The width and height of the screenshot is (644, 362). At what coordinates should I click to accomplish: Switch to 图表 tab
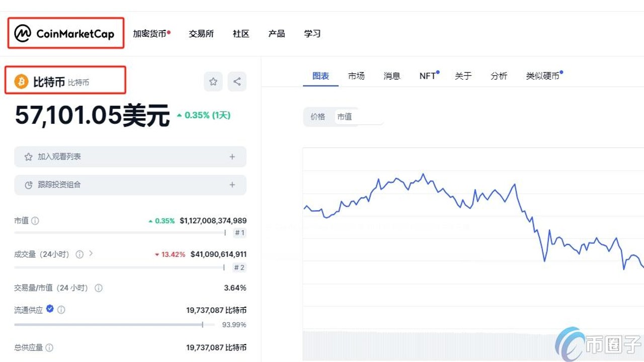click(x=320, y=76)
